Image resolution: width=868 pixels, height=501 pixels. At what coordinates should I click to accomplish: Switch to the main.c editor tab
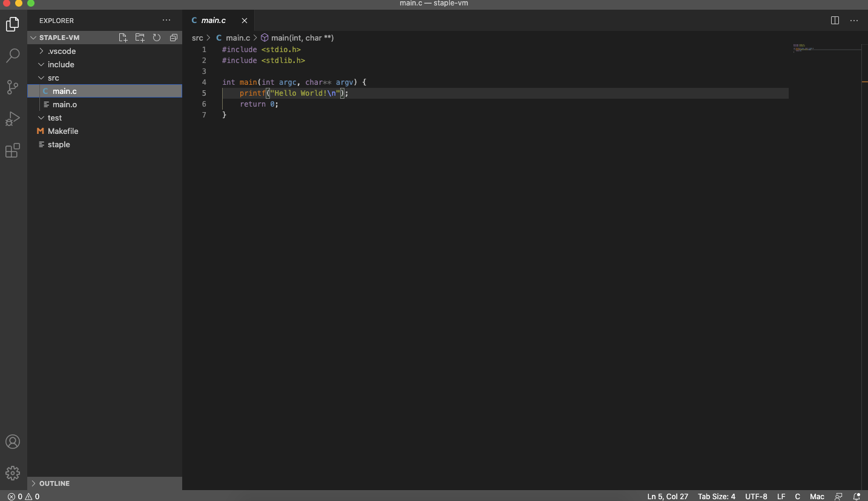point(219,21)
